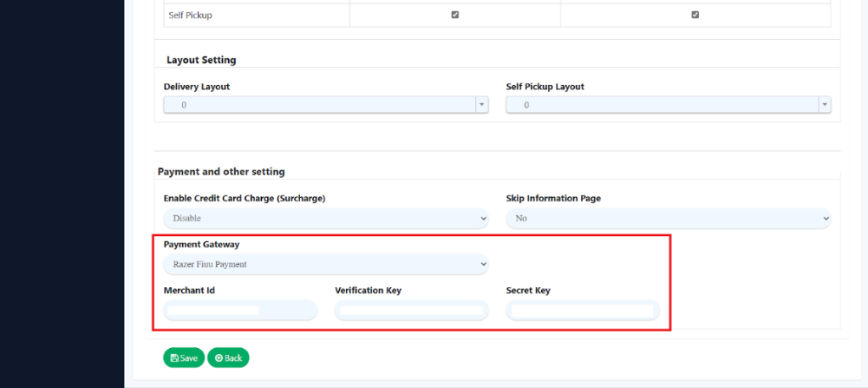
Task: Click the Payment Gateway label text
Action: coord(201,245)
